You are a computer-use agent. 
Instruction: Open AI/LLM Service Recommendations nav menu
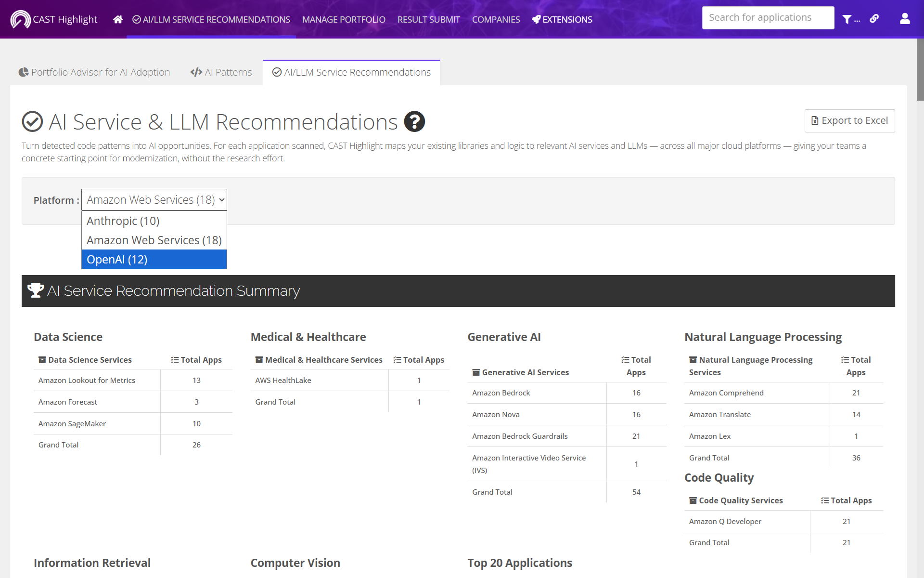tap(211, 19)
